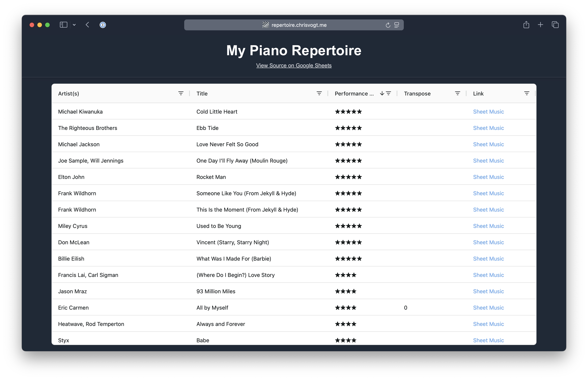
Task: Open the Artist(s) column filter menu
Action: pos(181,93)
